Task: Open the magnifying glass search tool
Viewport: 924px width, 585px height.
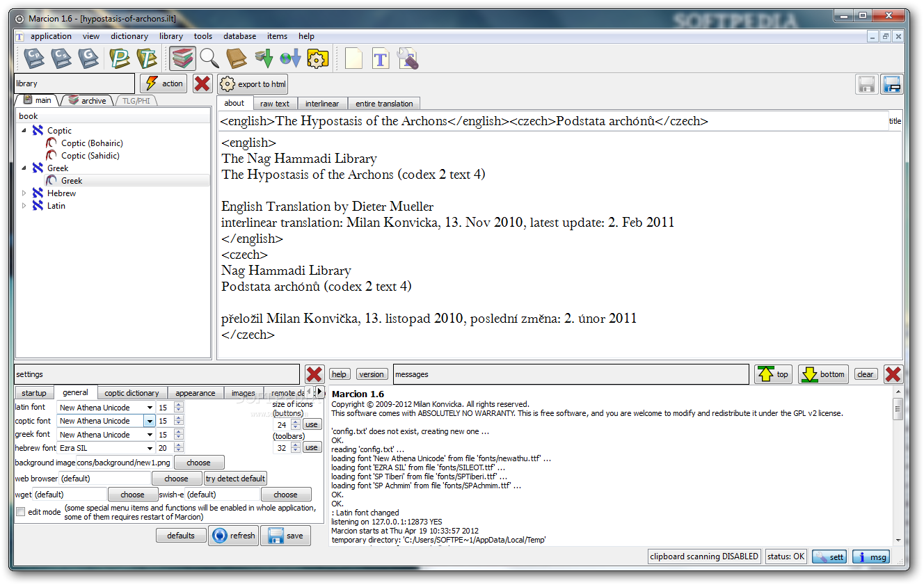Action: click(209, 58)
